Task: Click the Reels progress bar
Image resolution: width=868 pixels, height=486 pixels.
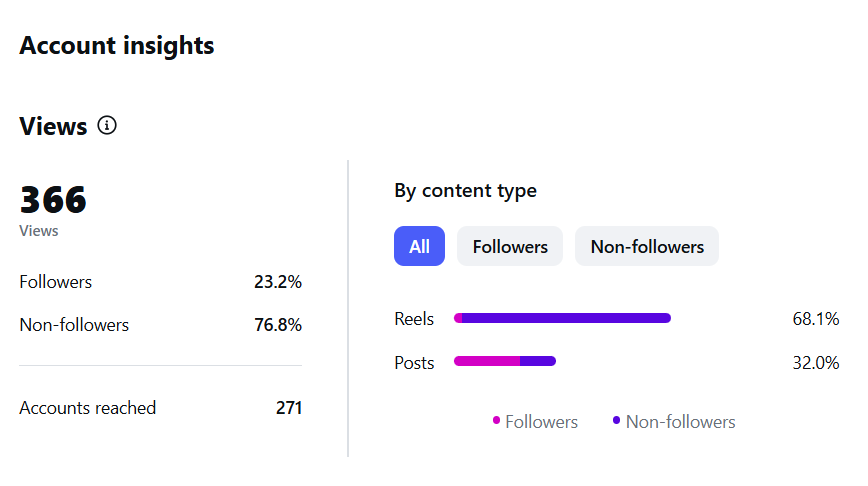Action: pos(562,318)
